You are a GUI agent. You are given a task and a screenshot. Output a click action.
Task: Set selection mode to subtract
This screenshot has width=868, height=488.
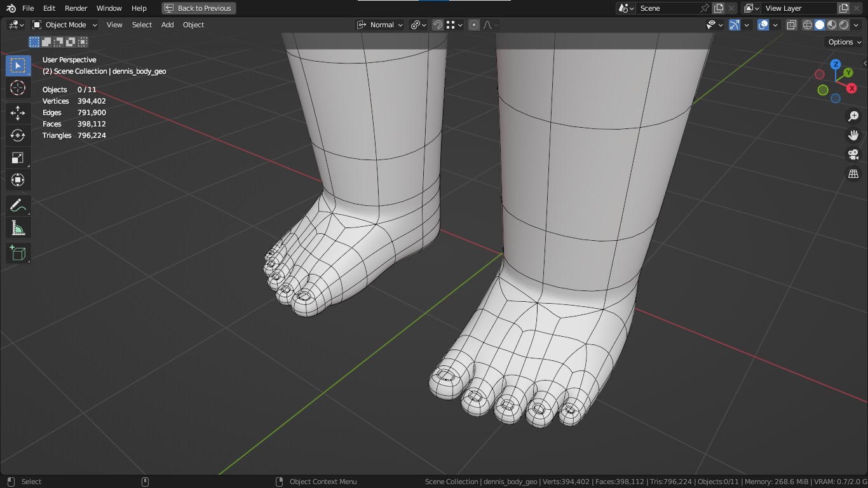click(58, 42)
